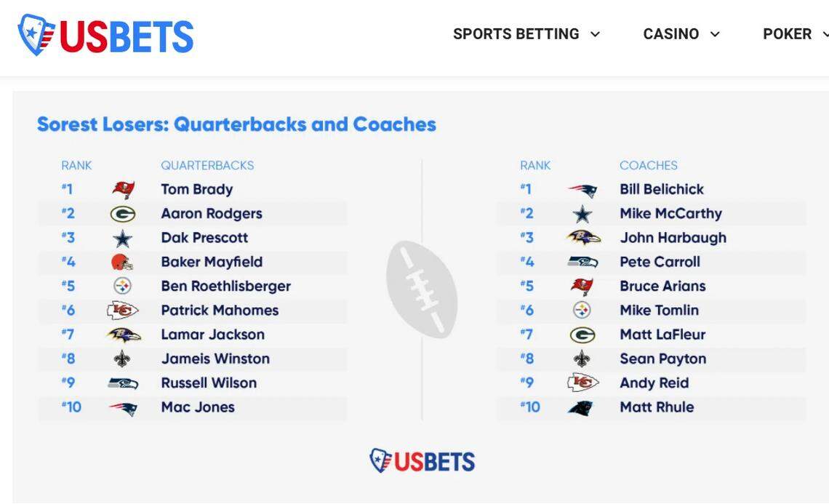
Task: Click the USBETS shield logo in the header
Action: pyautogui.click(x=33, y=33)
